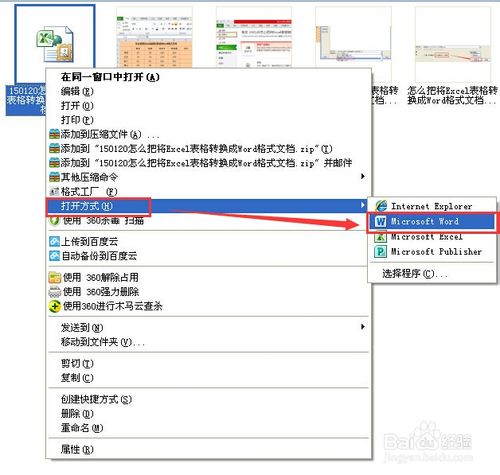Click the 格式工厂 icon
The height and width of the screenshot is (475, 500).
[x=54, y=191]
